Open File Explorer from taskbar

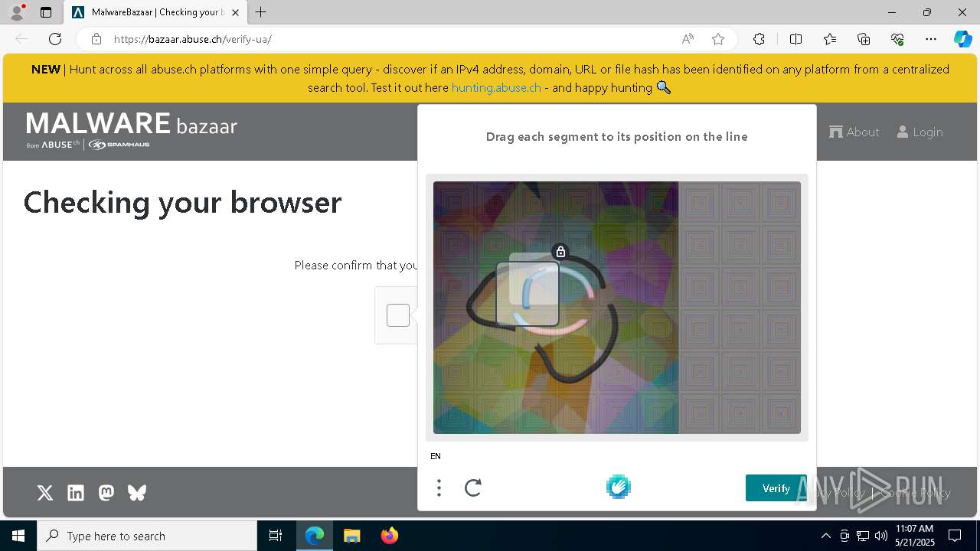[351, 536]
